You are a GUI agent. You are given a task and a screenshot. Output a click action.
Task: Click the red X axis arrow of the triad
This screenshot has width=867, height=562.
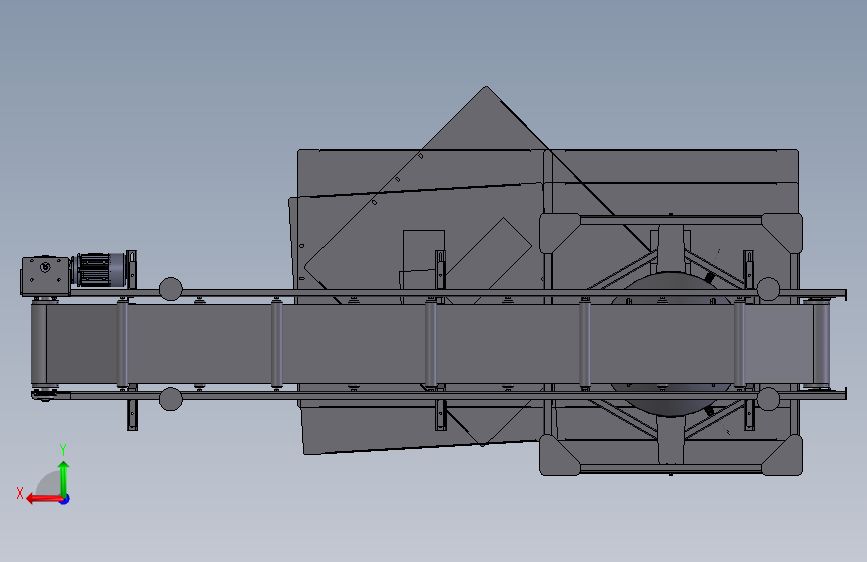[44, 499]
